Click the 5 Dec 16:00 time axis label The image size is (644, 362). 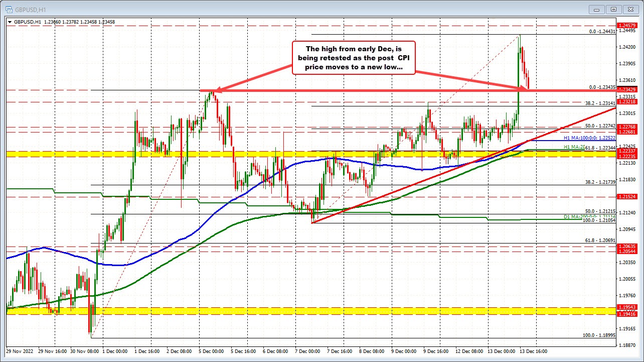click(244, 351)
